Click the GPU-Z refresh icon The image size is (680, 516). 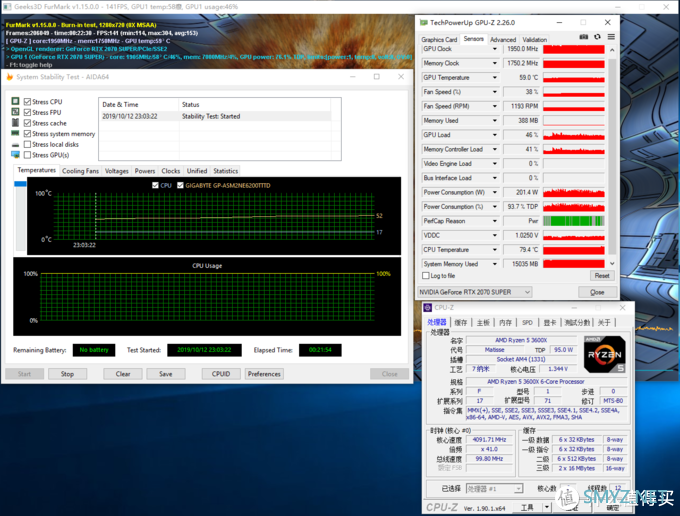(597, 37)
